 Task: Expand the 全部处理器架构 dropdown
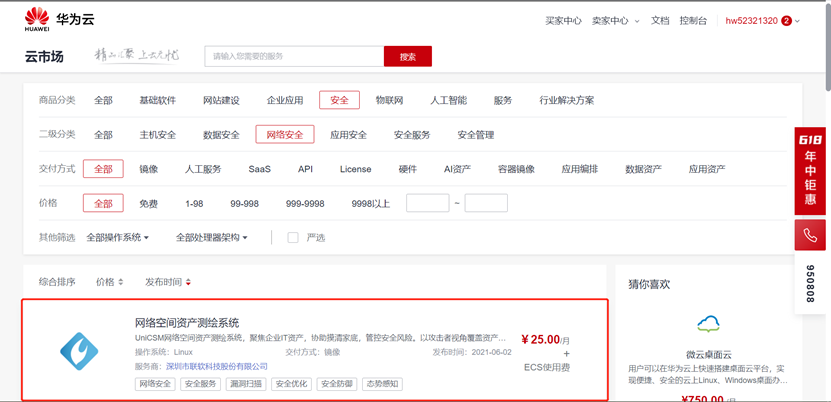pyautogui.click(x=211, y=238)
